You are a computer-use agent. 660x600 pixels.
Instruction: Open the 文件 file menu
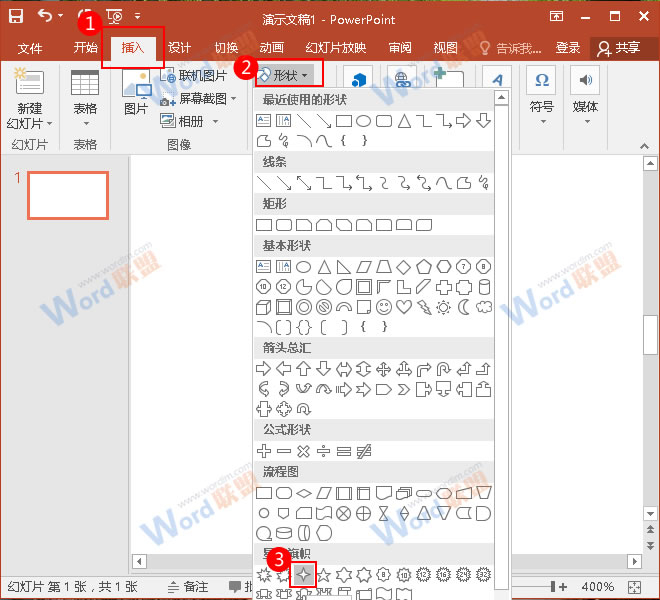(x=30, y=48)
